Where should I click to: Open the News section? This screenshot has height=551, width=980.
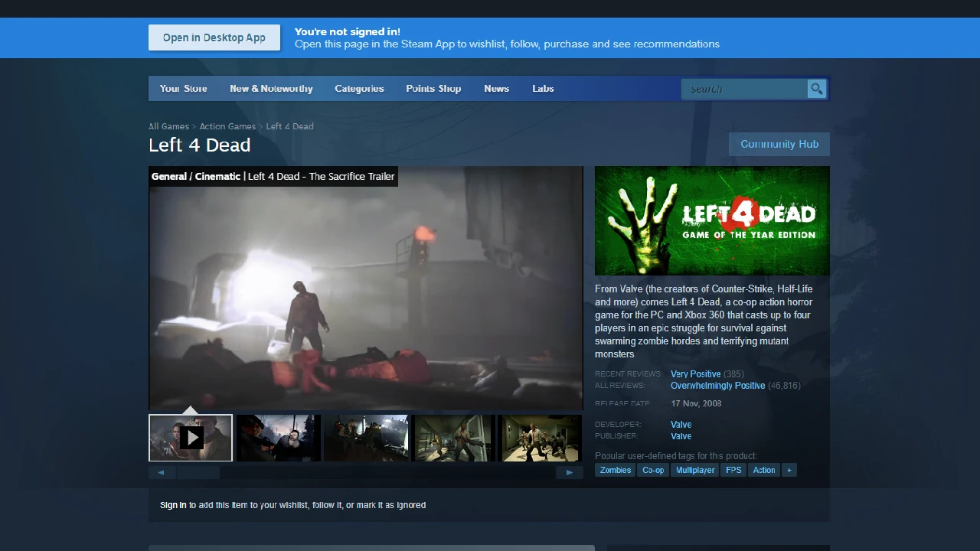(x=496, y=88)
